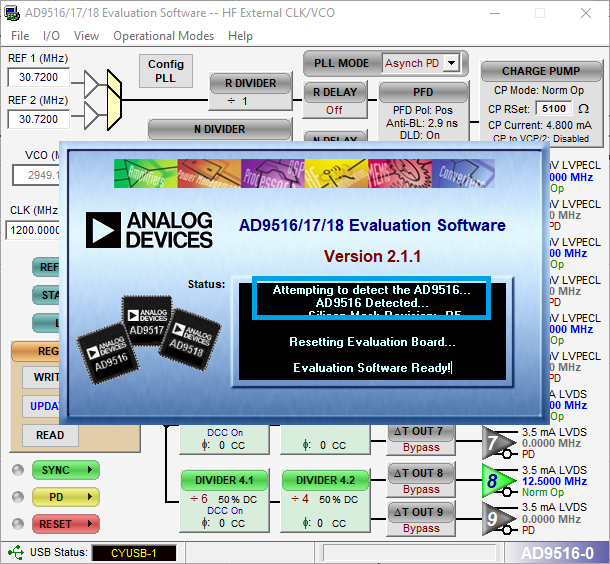Click the MEMS banner tile

[400, 173]
